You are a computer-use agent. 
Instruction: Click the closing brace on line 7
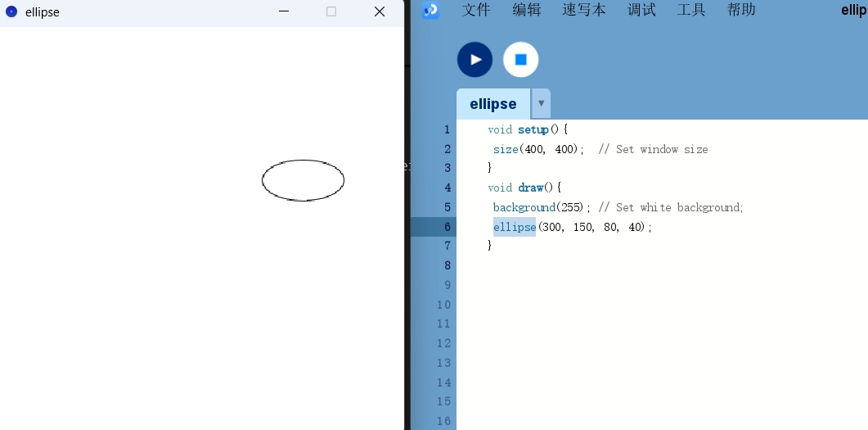[x=490, y=245]
